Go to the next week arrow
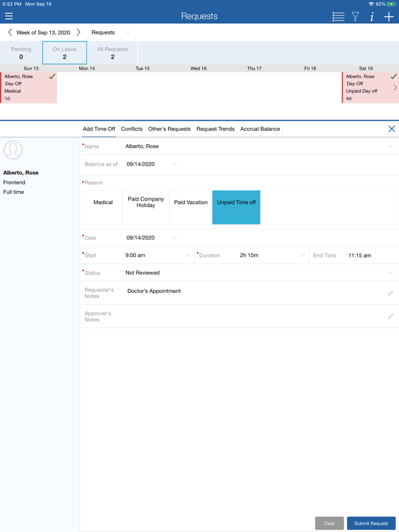 [79, 32]
